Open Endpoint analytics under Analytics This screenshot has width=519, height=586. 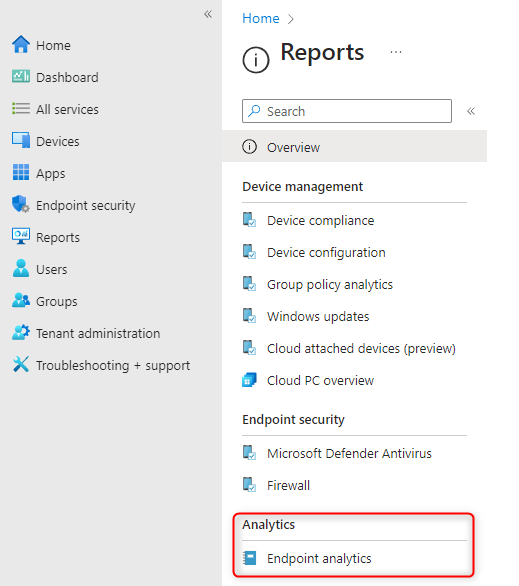coord(319,558)
